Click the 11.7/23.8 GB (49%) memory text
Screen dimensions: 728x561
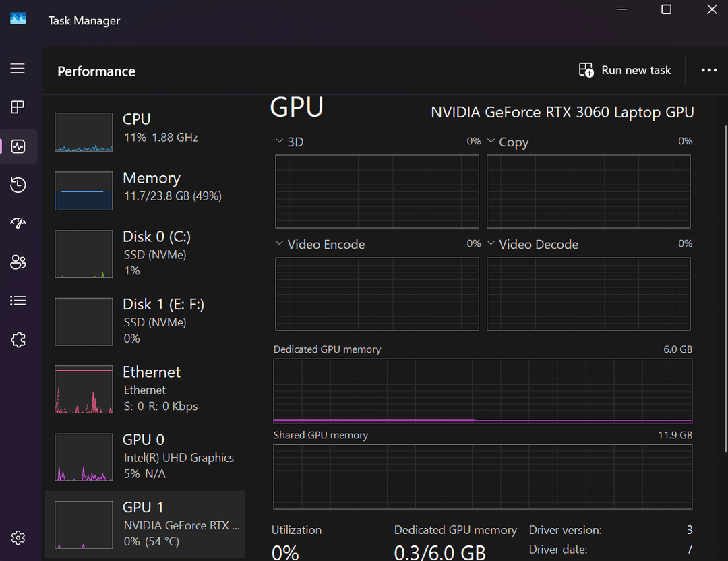173,196
